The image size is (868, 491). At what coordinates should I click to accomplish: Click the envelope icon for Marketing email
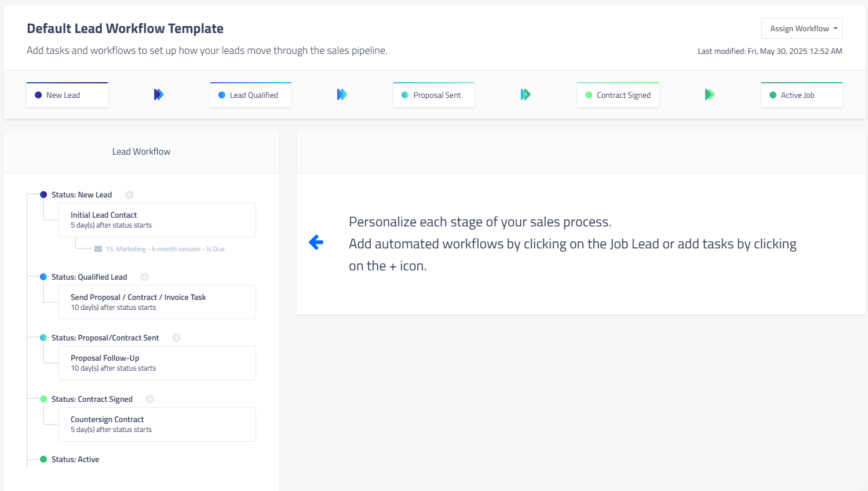98,249
